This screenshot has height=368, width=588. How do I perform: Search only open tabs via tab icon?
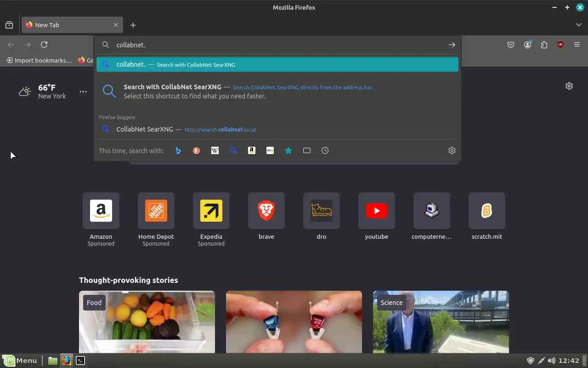point(307,150)
